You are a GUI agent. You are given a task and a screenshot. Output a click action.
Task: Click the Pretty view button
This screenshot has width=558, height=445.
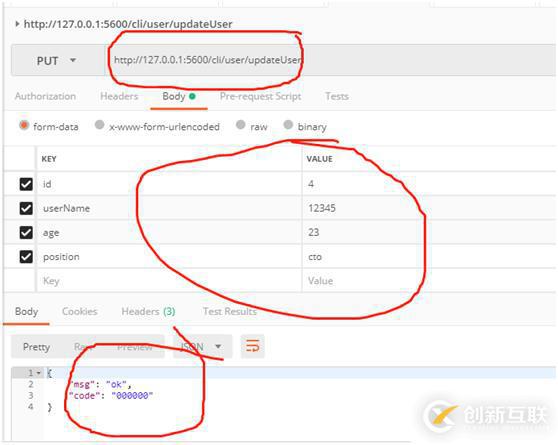[36, 347]
